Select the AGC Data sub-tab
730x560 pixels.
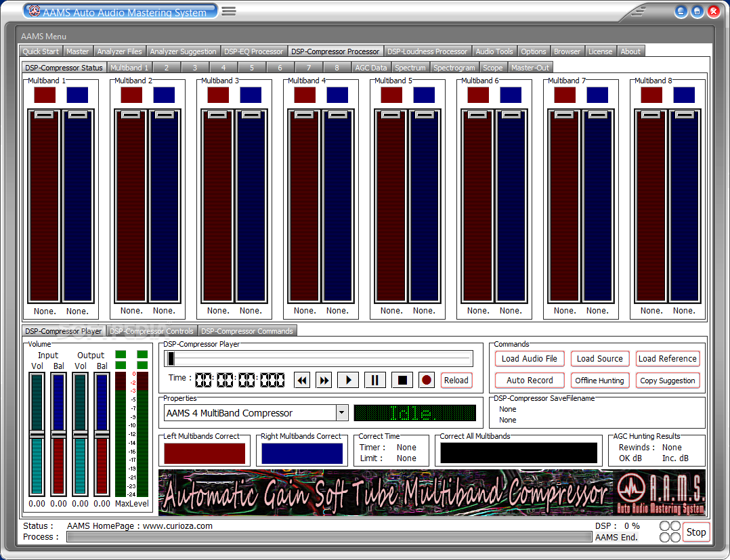click(x=371, y=68)
